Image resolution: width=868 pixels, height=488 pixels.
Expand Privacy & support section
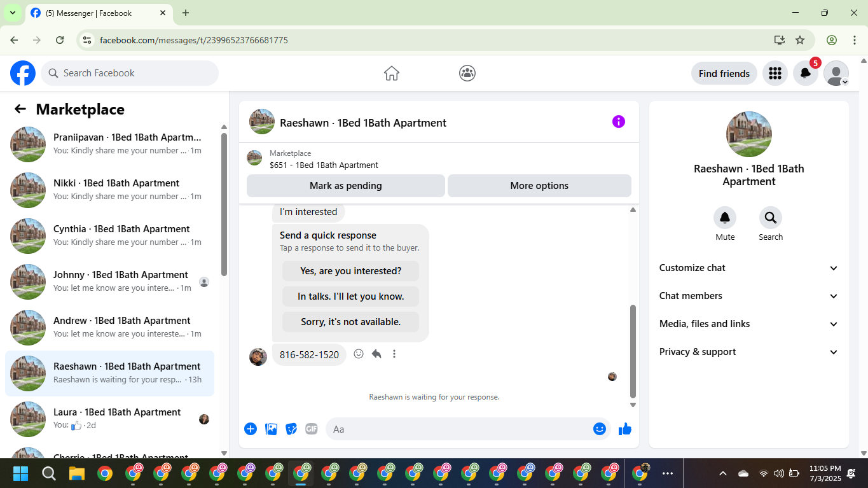[749, 352]
